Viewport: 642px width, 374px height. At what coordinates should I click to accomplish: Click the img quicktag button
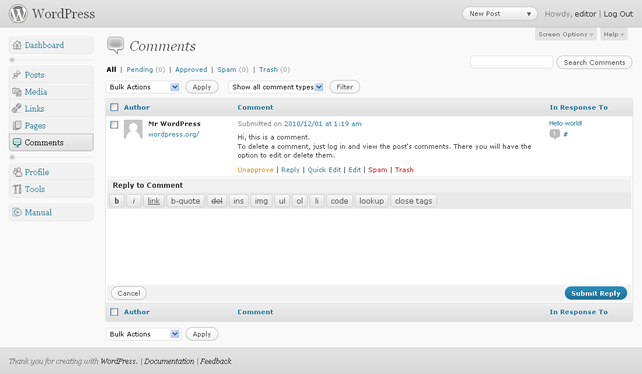261,201
